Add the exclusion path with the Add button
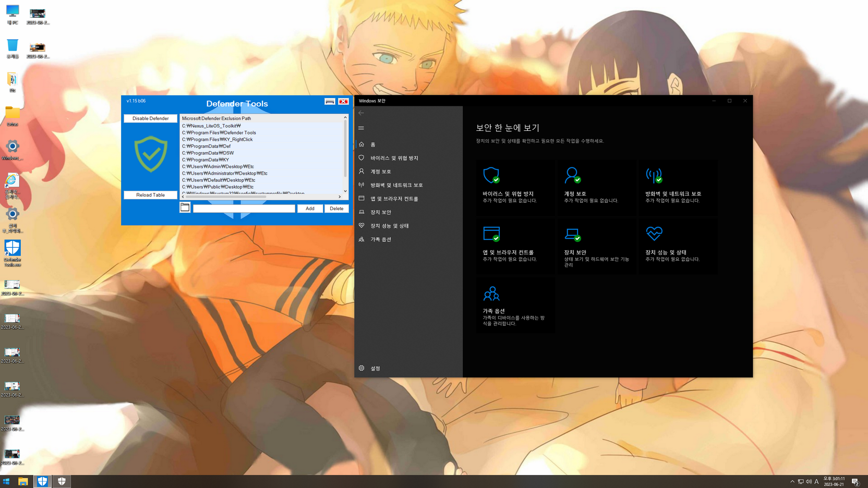The image size is (868, 488). click(310, 209)
